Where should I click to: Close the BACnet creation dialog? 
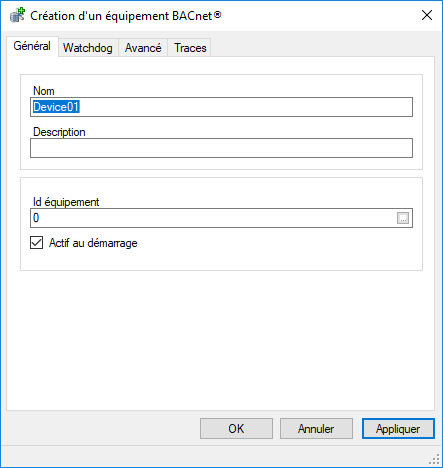(427, 15)
